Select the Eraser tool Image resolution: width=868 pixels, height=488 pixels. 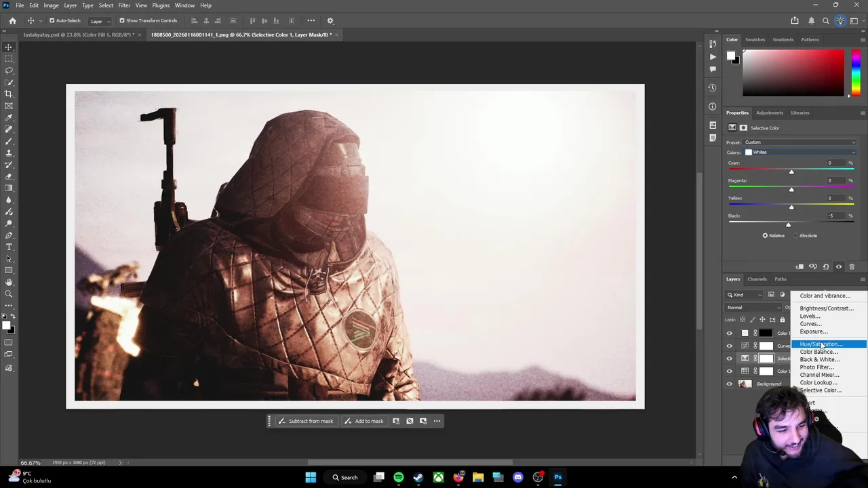(9, 176)
